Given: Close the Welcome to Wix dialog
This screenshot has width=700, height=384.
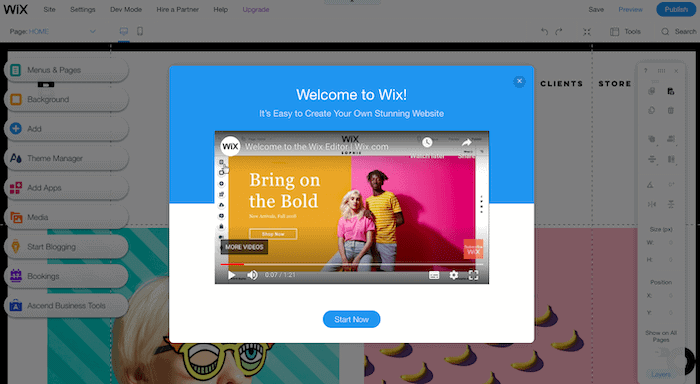Looking at the screenshot, I should coord(519,81).
